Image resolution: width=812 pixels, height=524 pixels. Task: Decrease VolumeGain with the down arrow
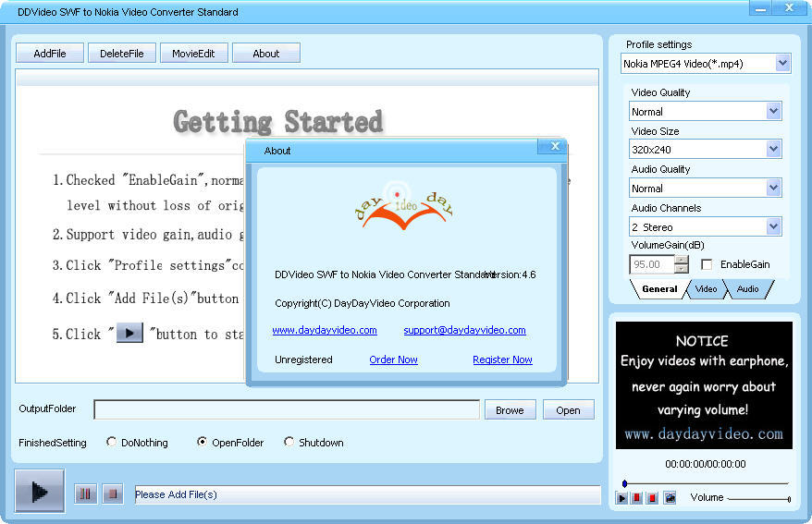(x=682, y=268)
